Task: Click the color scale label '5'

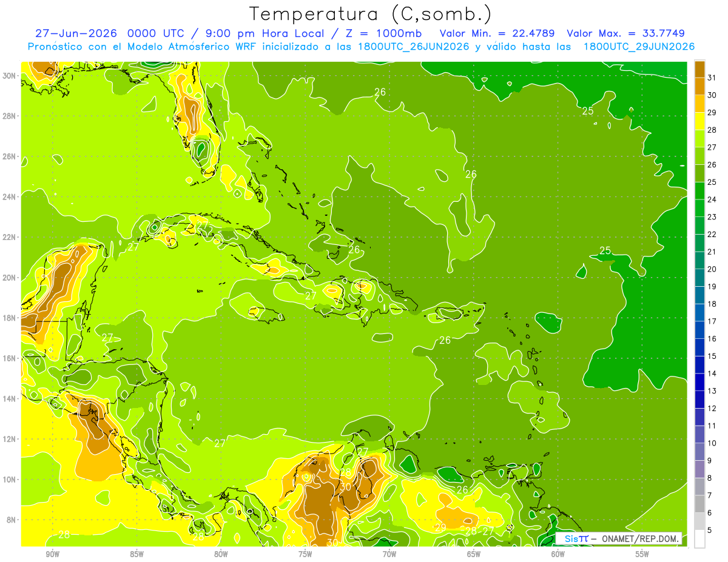Action: point(710,530)
